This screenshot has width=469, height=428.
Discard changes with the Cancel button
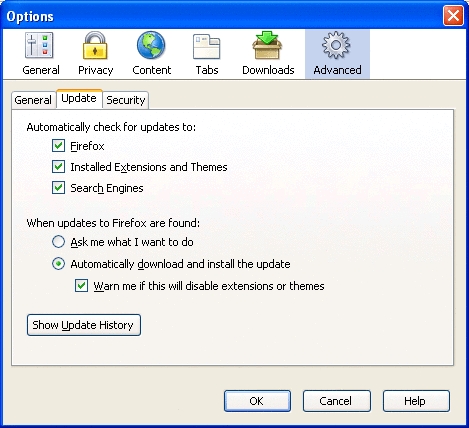pyautogui.click(x=337, y=401)
